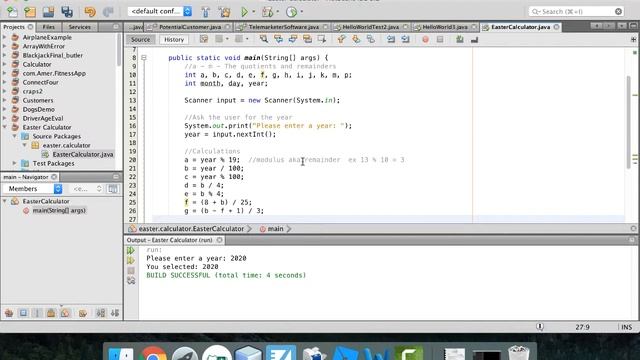Click the Comment editor toolbar icon

pos(460,39)
